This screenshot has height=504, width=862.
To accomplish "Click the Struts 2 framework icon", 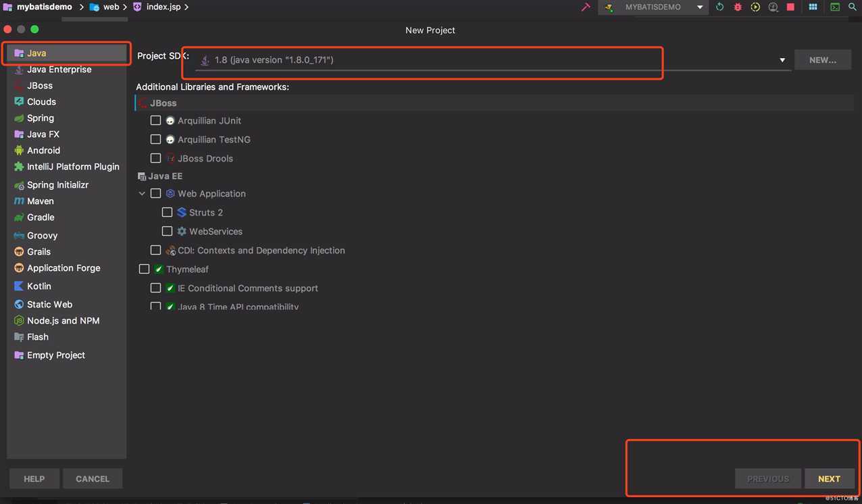I will point(182,212).
